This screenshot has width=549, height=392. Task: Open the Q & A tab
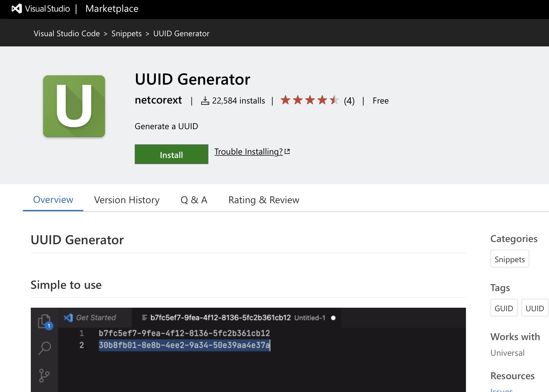pyautogui.click(x=194, y=200)
